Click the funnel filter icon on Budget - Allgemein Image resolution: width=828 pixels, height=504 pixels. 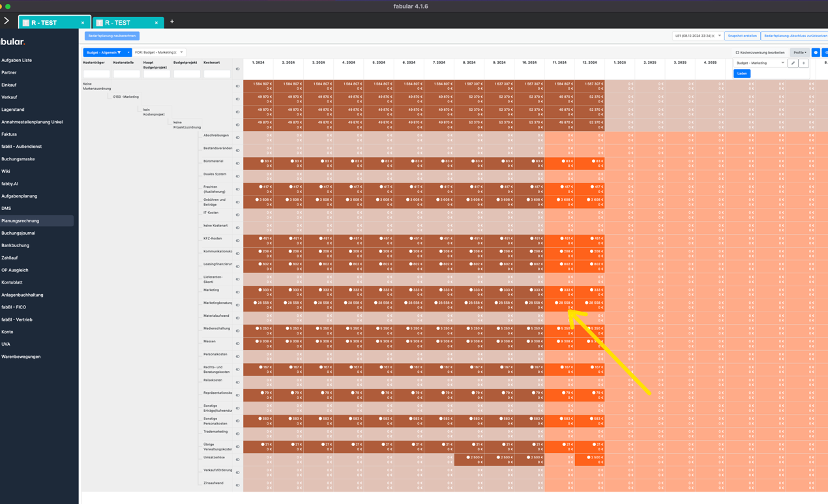(119, 52)
